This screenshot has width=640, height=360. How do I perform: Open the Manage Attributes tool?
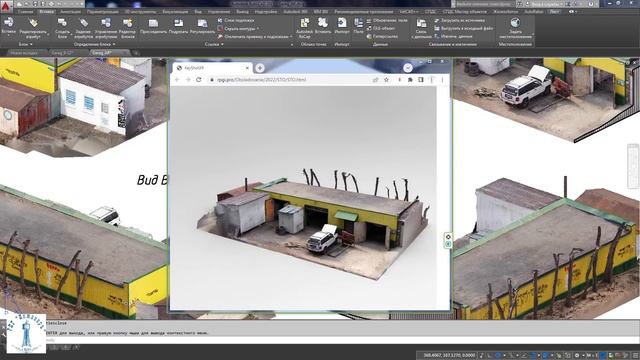[x=106, y=28]
